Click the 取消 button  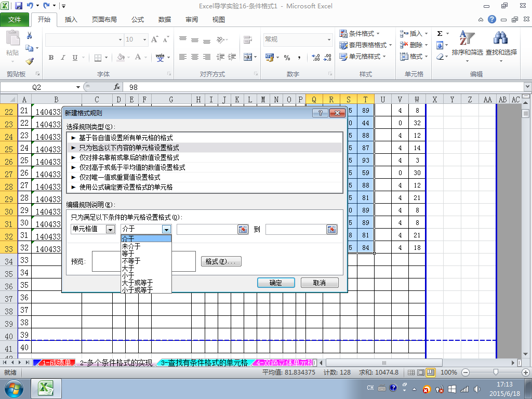point(320,283)
